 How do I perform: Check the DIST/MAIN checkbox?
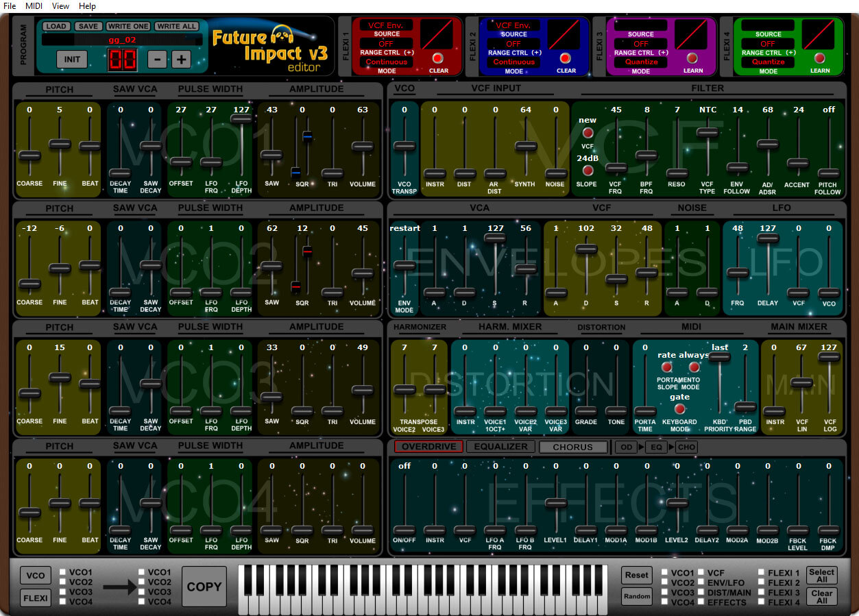tap(700, 592)
